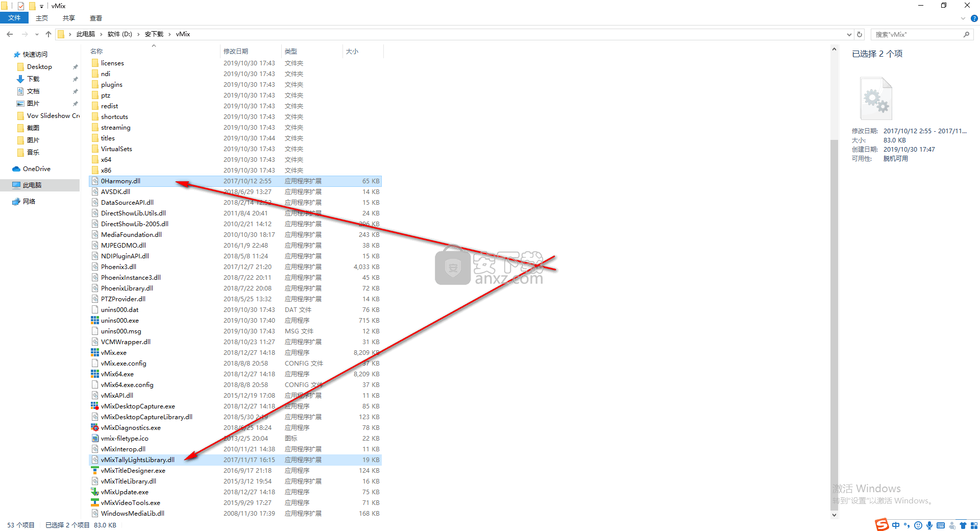
Task: Select the Phoenix3.dll file icon
Action: (95, 267)
